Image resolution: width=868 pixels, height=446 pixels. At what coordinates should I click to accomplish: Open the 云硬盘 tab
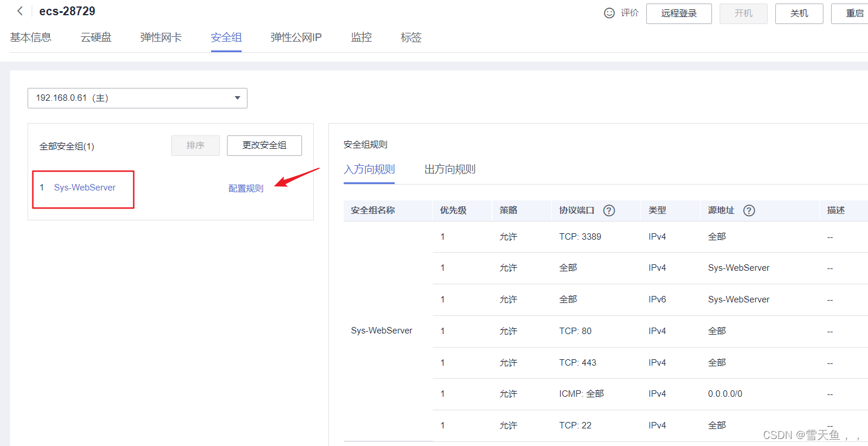pos(96,38)
